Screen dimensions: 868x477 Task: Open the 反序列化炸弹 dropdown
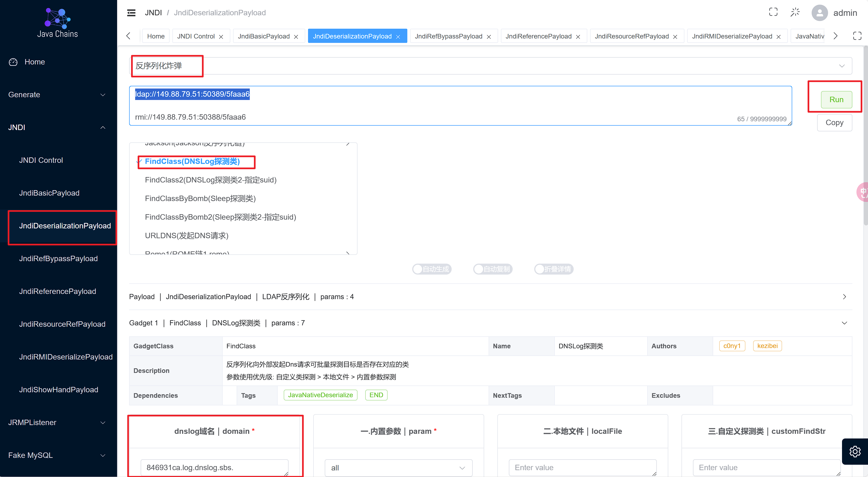[x=490, y=66]
